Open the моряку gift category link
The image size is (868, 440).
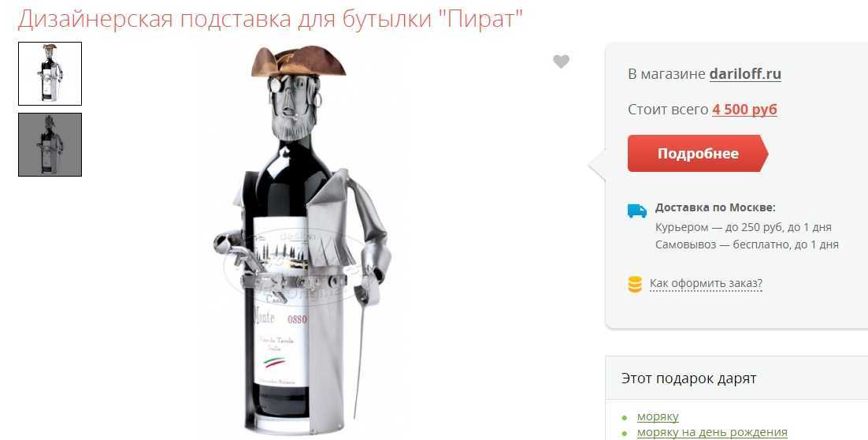click(658, 416)
